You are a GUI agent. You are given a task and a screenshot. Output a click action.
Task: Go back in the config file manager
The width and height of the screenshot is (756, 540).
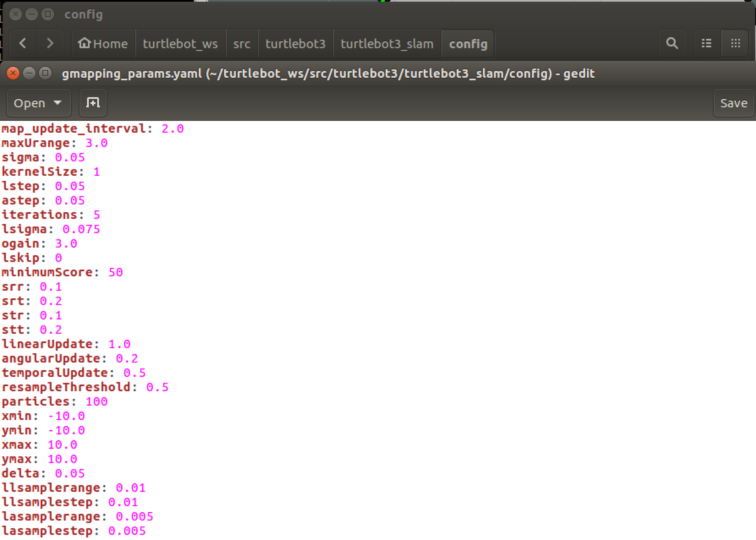point(23,43)
